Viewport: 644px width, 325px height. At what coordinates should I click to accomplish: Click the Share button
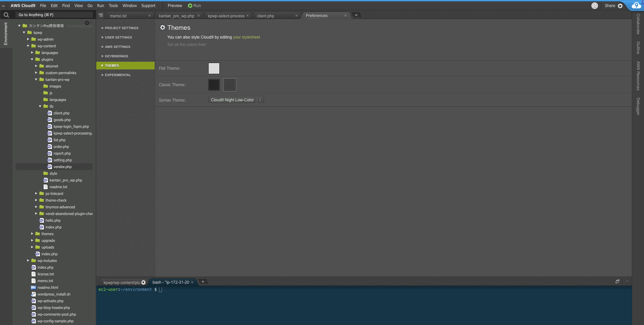610,6
